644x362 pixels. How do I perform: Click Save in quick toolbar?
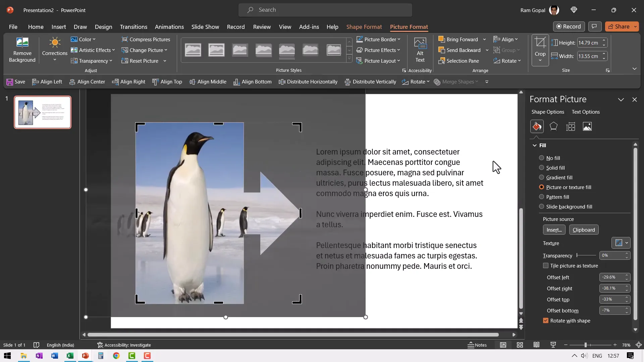click(16, 82)
